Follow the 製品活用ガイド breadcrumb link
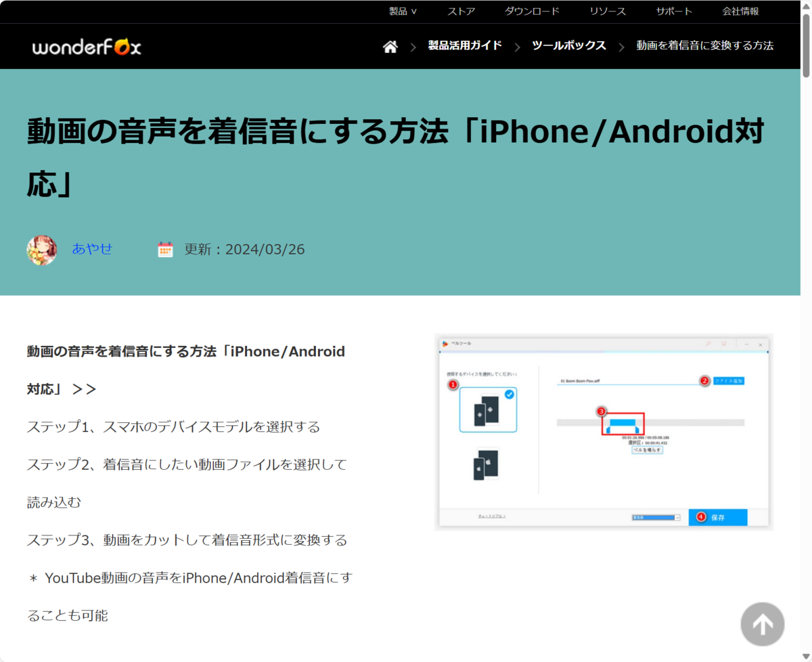The image size is (812, 662). pyautogui.click(x=465, y=46)
